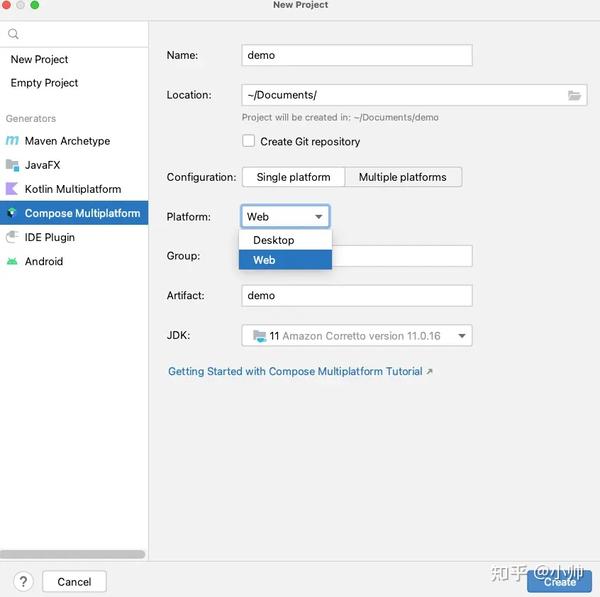The height and width of the screenshot is (597, 600).
Task: Open Getting Started with Compose Multiplatform Tutorial
Action: point(295,371)
